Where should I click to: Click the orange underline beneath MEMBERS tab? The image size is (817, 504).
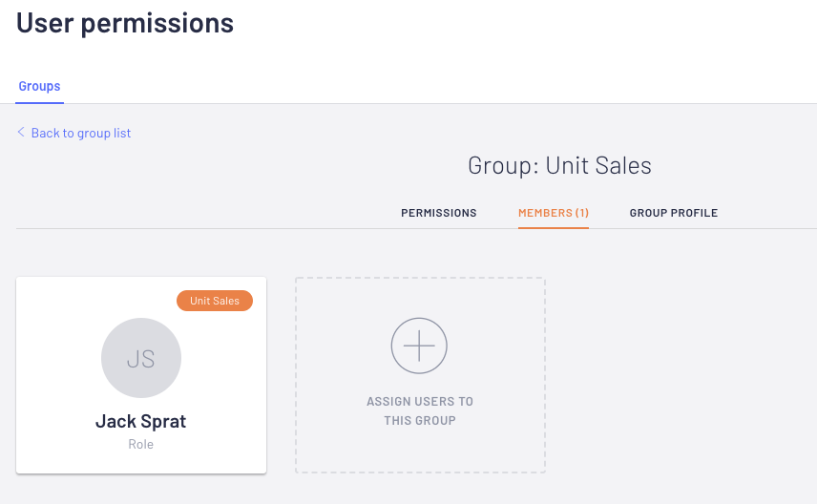[x=554, y=228]
